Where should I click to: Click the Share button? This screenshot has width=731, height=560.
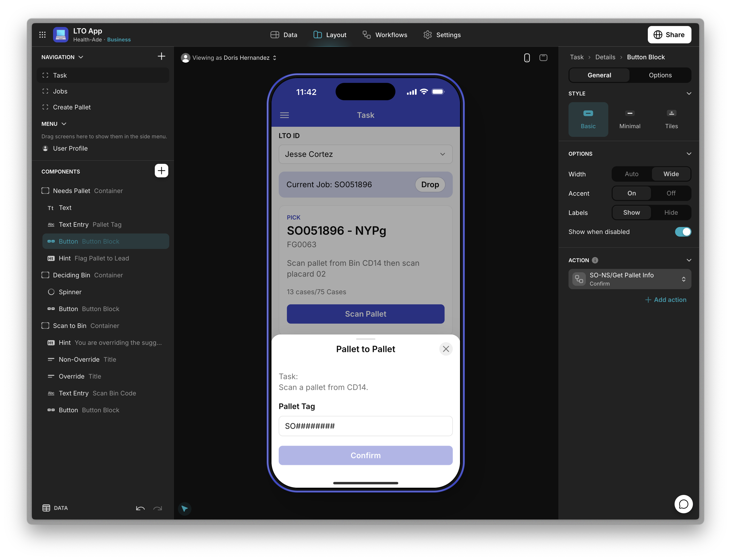[x=669, y=35]
